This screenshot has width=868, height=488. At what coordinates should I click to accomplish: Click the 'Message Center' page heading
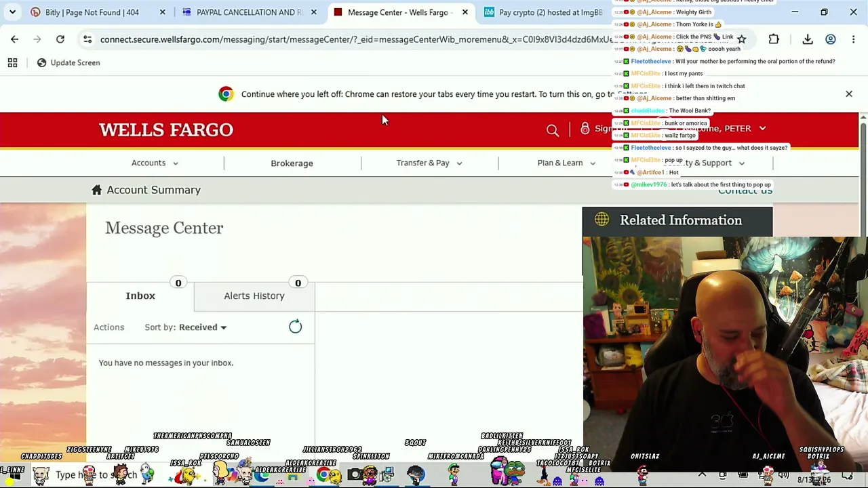click(x=164, y=228)
